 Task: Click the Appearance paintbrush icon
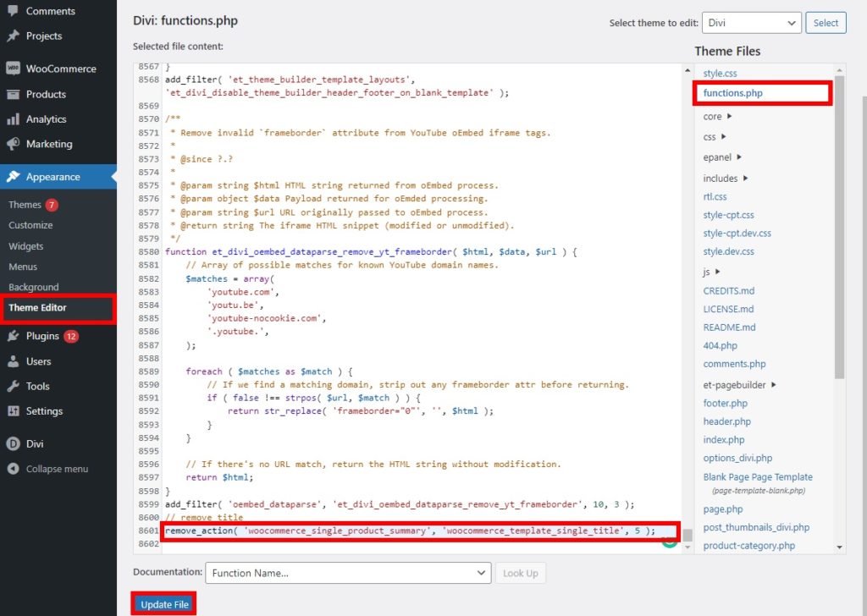click(14, 177)
